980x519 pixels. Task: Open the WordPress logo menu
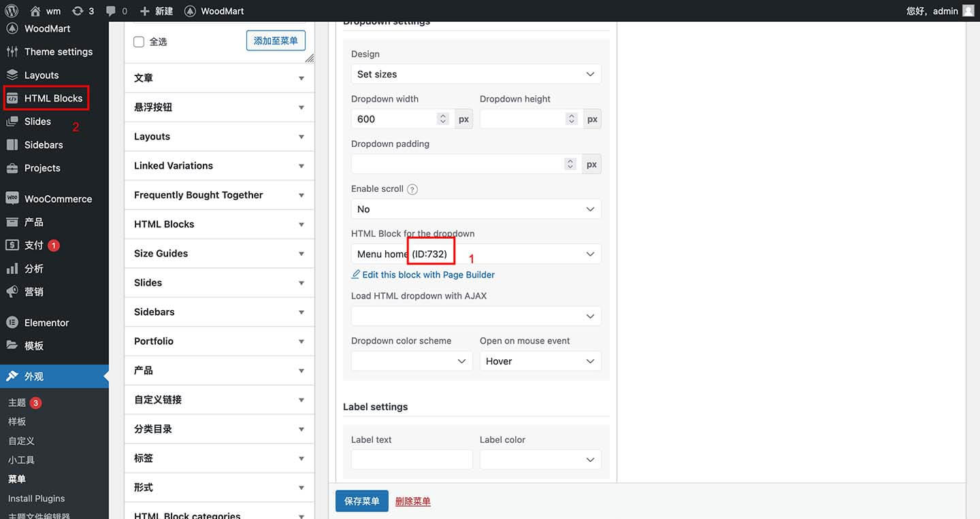click(12, 11)
